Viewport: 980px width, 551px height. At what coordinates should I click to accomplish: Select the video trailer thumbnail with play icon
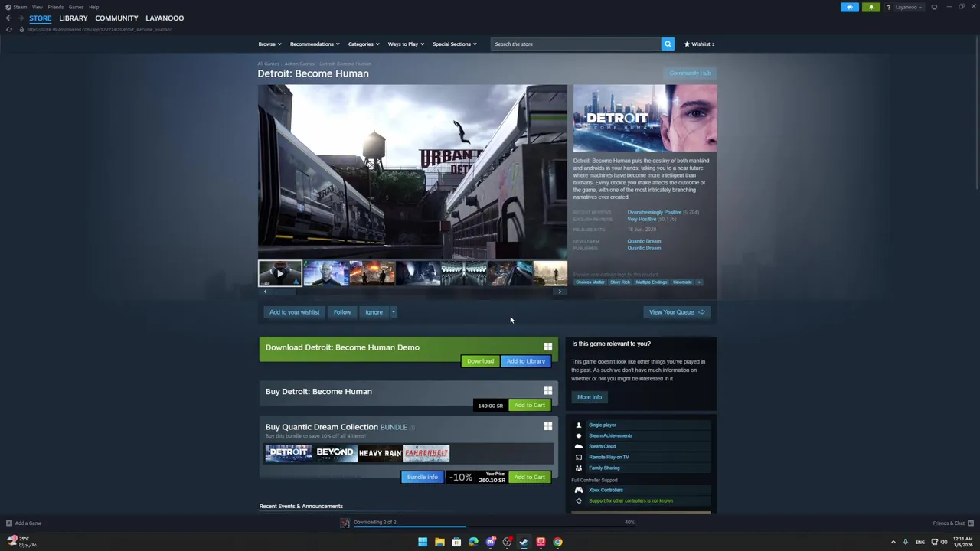(x=279, y=273)
